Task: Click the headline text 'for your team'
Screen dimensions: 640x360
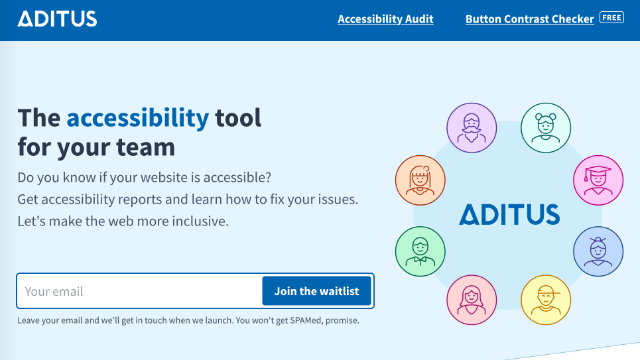Action: (96, 147)
